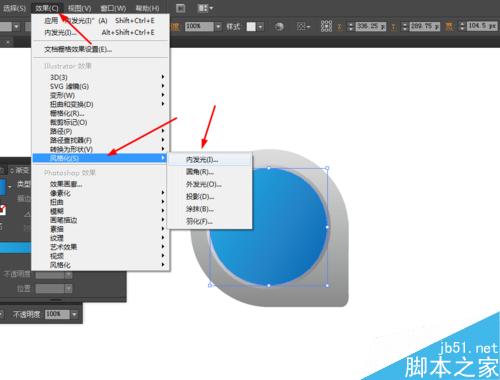Open the gradient panel 不透明度 dropdown

69,275
